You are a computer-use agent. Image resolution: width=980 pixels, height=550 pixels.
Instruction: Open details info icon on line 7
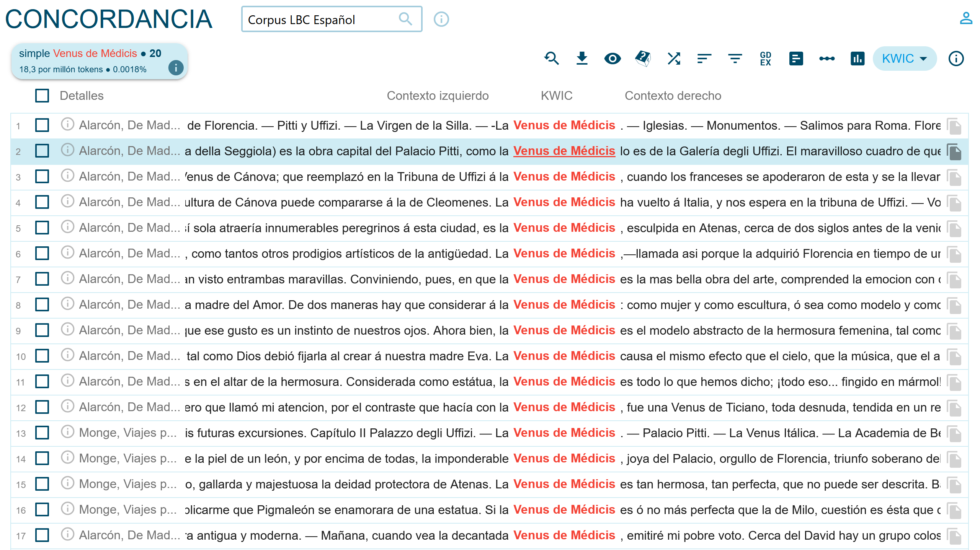coord(67,278)
